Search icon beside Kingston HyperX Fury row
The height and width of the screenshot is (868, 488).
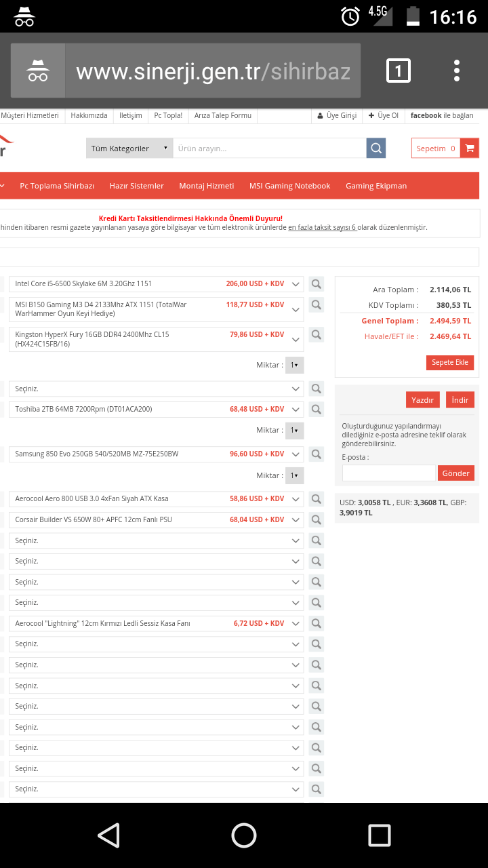tap(316, 334)
